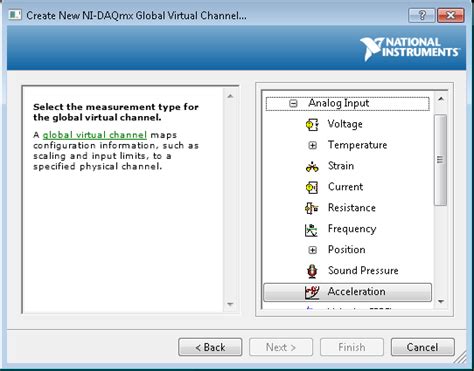The image size is (474, 371).
Task: Select Frequency measurement type
Action: (352, 229)
